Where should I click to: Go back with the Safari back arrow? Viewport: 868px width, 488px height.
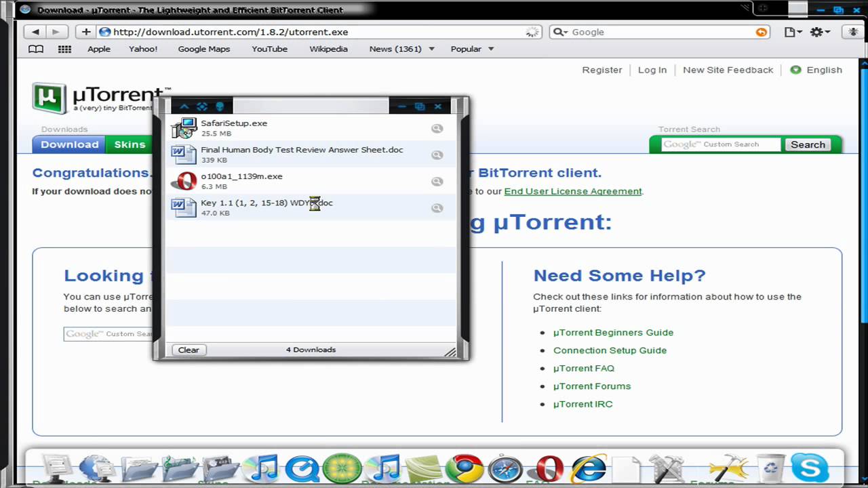(x=35, y=32)
